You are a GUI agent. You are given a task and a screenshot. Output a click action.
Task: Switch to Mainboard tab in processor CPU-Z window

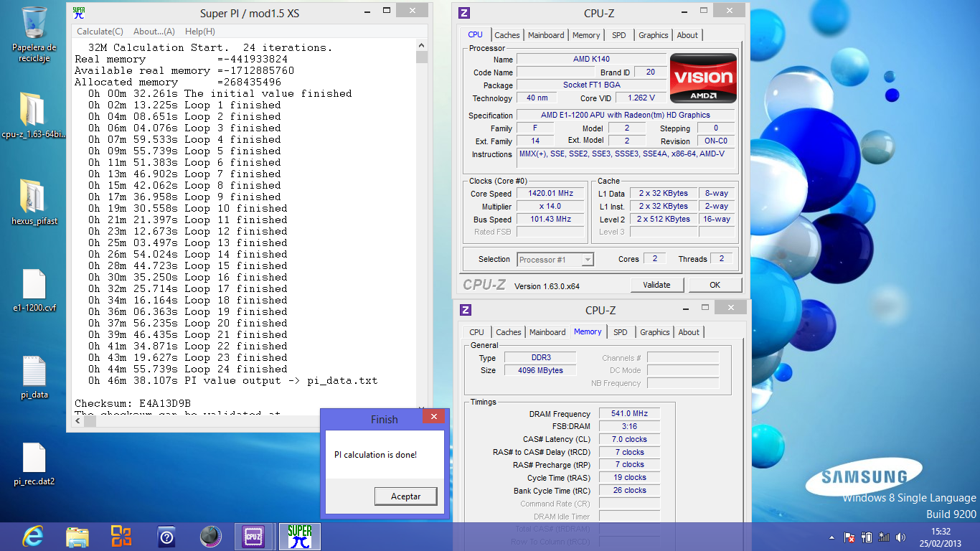546,35
